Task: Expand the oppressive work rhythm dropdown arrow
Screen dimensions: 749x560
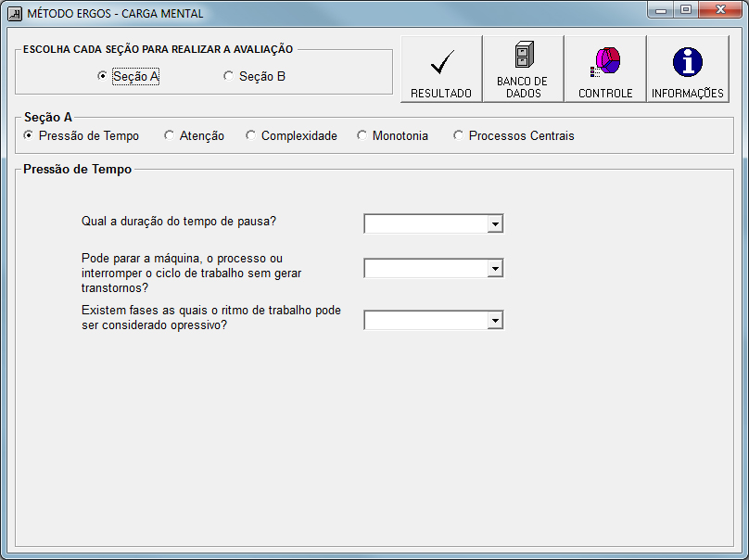Action: pos(495,321)
